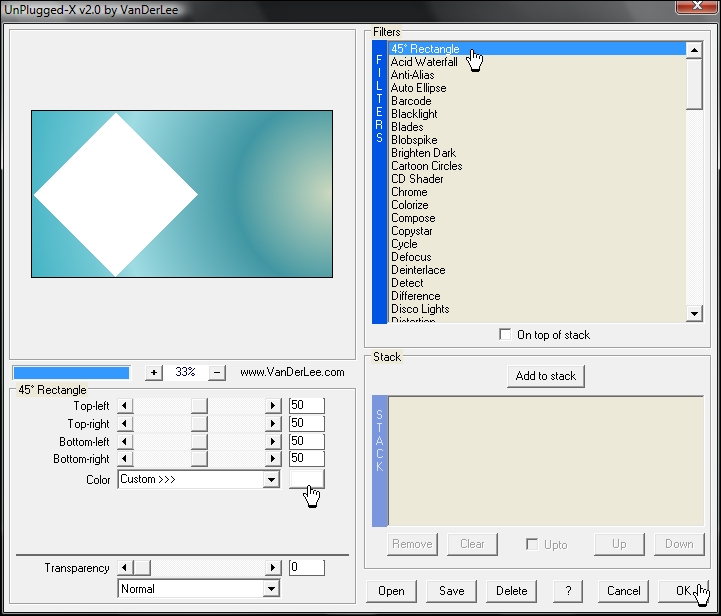
Task: Select the Blacklight filter
Action: click(x=537, y=114)
